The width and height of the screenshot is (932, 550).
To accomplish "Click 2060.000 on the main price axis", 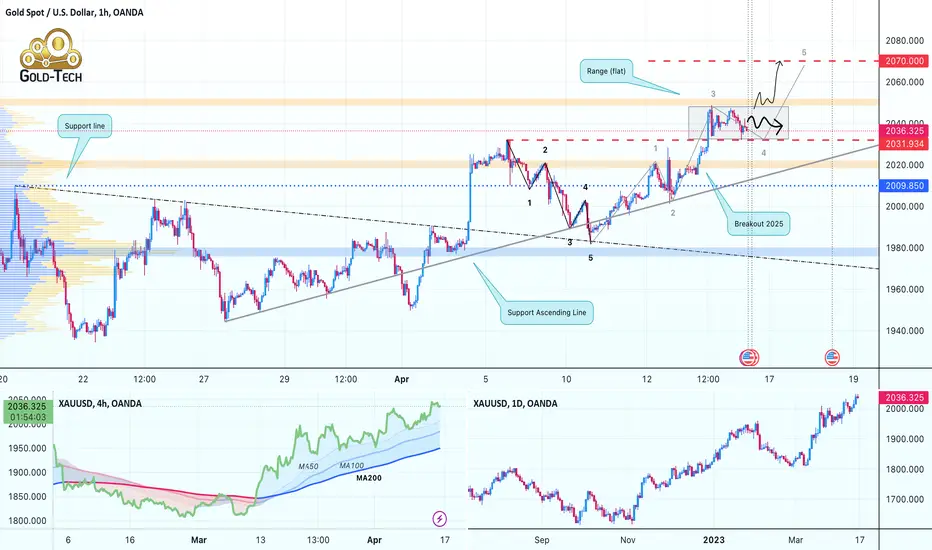I will pos(905,82).
